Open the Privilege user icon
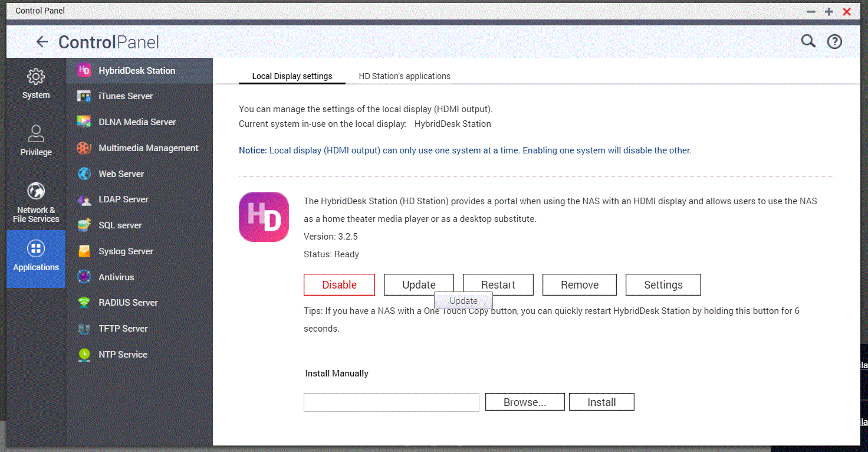The height and width of the screenshot is (452, 868). 36,133
